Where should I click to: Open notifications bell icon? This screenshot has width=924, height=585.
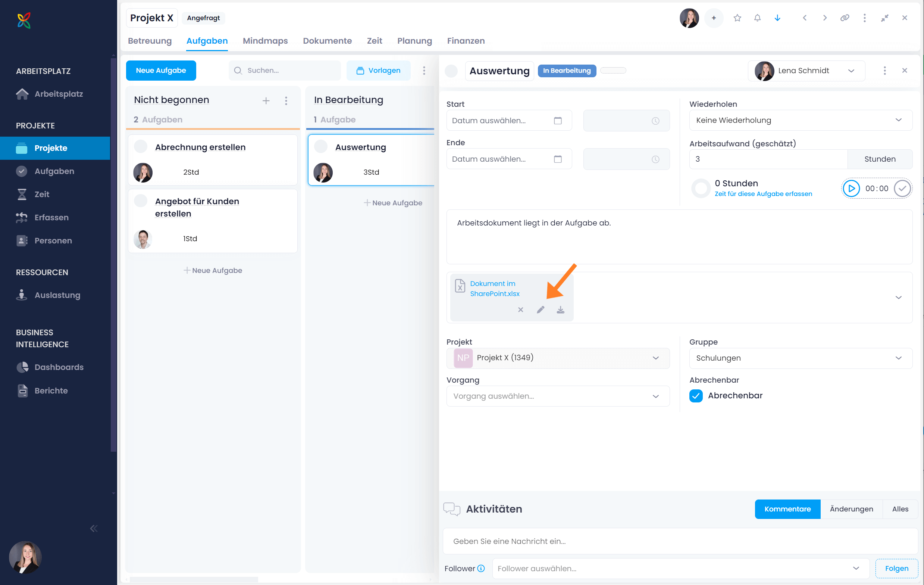click(757, 18)
